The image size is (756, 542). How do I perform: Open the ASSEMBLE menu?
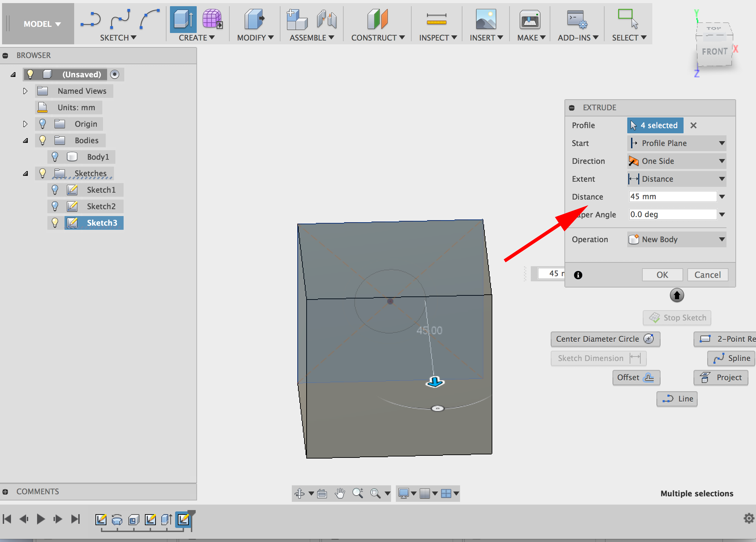coord(312,38)
